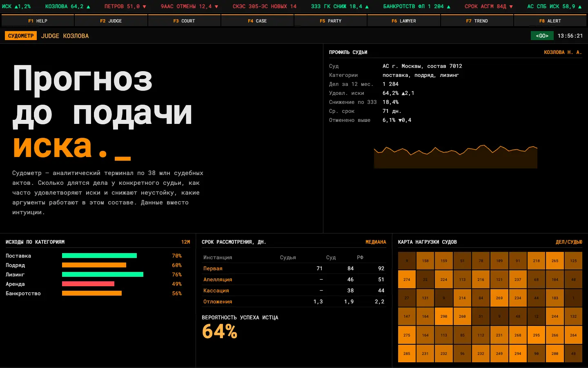
Task: Click the green GO button
Action: (x=542, y=36)
